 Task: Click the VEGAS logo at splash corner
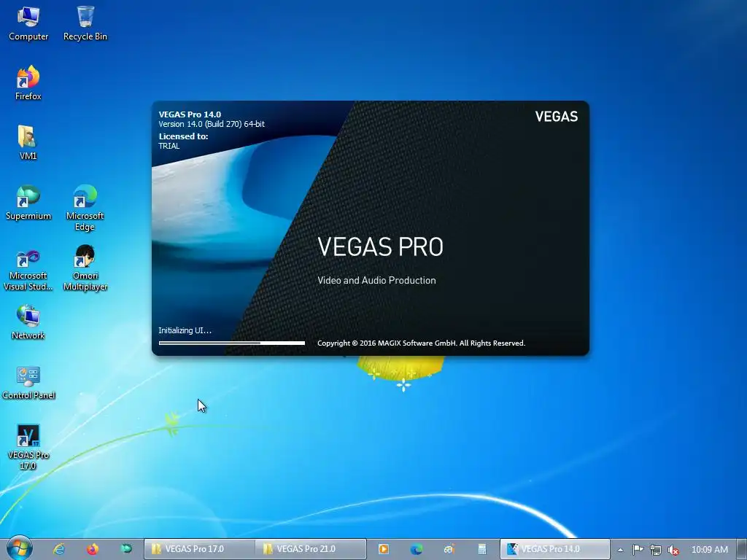(x=556, y=116)
